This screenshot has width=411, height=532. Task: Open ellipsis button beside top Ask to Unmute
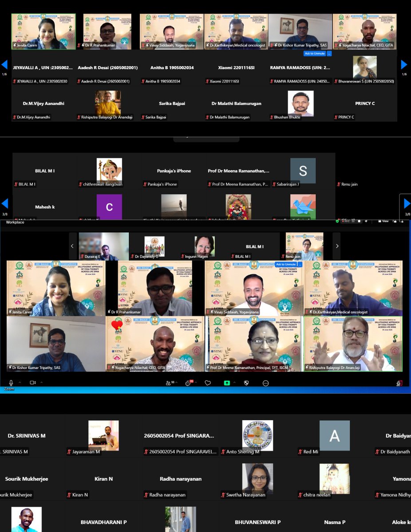pyautogui.click(x=329, y=53)
